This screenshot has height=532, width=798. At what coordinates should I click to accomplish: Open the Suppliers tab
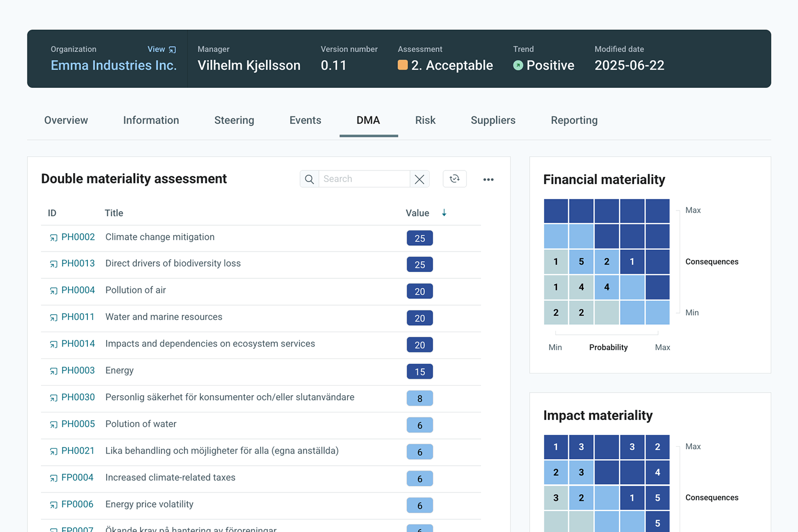point(493,121)
